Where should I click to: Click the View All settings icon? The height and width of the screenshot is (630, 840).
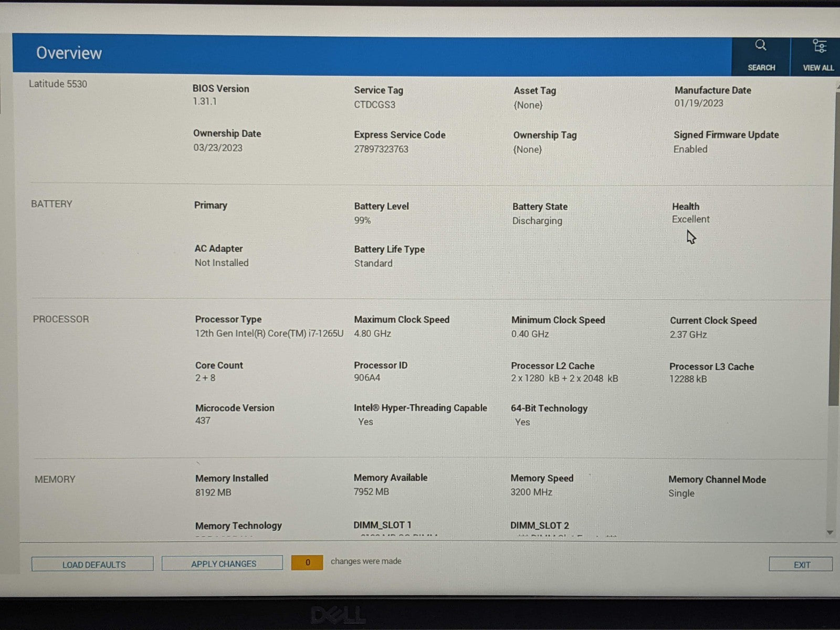818,47
